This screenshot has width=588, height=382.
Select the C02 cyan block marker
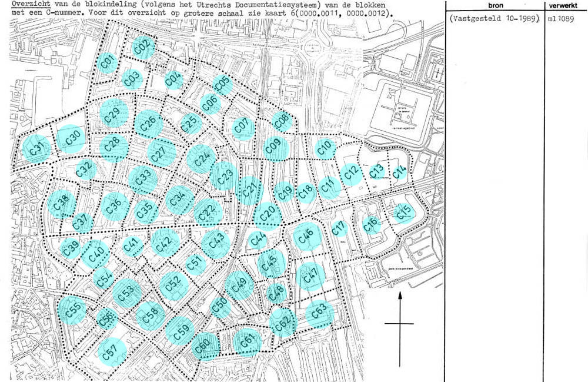click(142, 48)
